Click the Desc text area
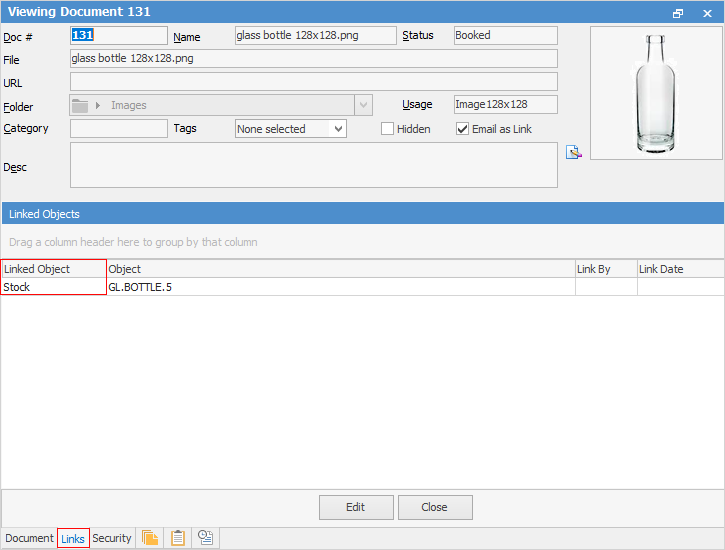This screenshot has width=725, height=550. click(314, 165)
